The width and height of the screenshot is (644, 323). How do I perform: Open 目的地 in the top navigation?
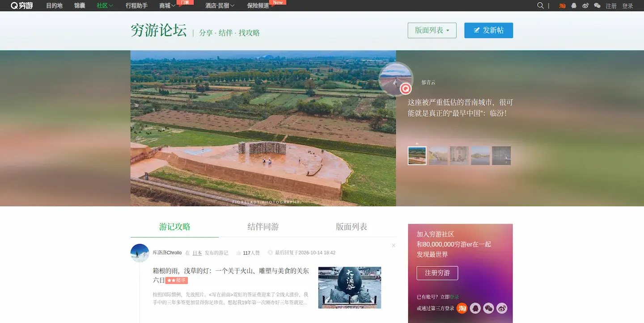coord(54,6)
